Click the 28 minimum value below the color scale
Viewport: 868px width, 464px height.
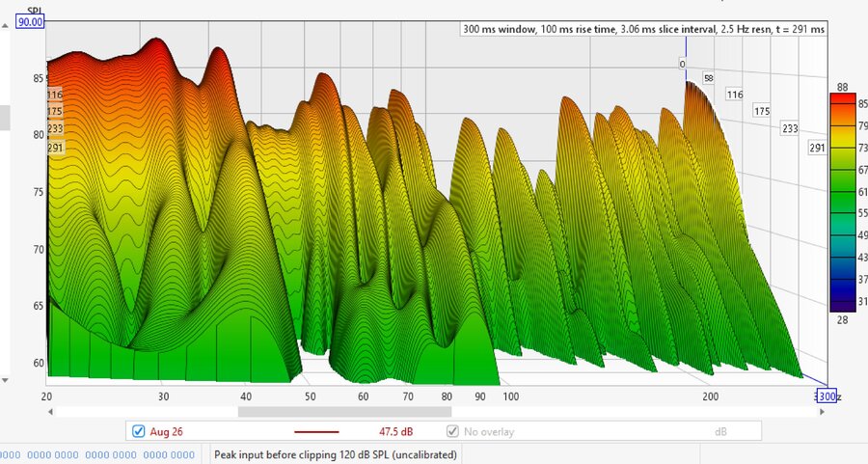click(x=842, y=319)
